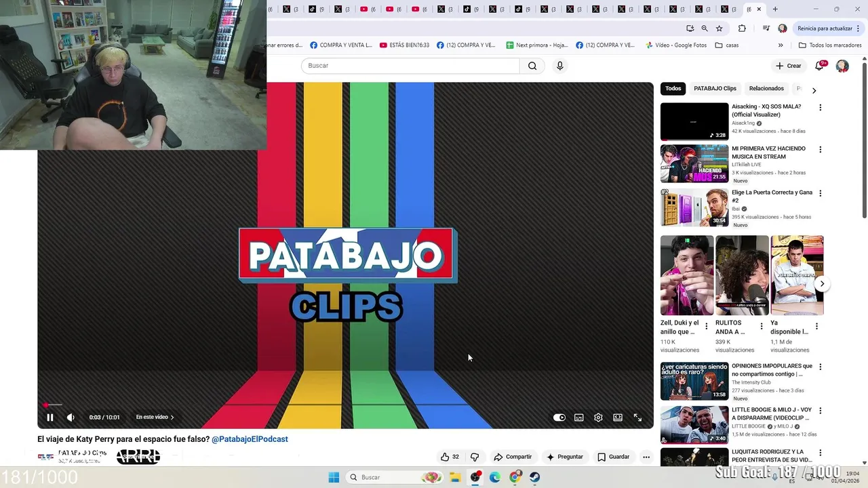This screenshot has height=488, width=868.
Task: Open Chrome media controls icon
Action: (766, 28)
